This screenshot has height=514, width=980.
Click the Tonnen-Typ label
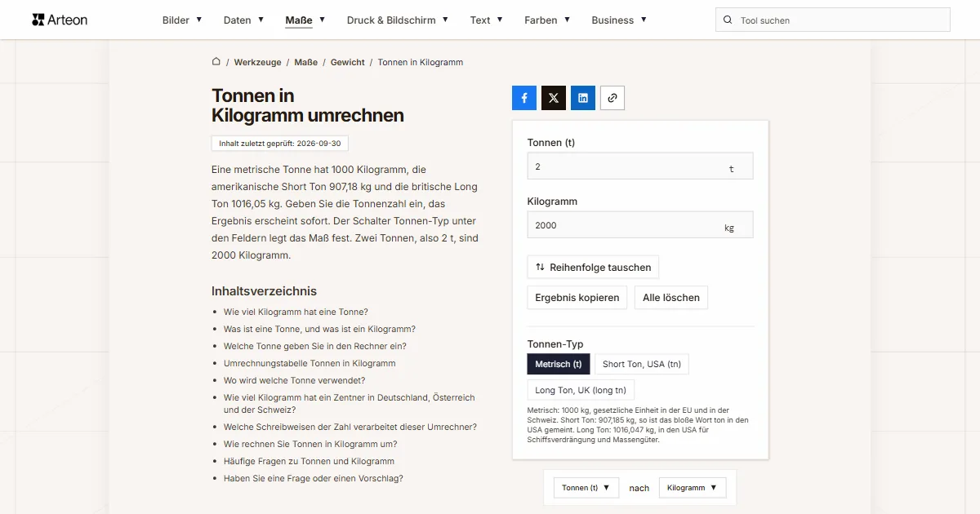coord(555,344)
